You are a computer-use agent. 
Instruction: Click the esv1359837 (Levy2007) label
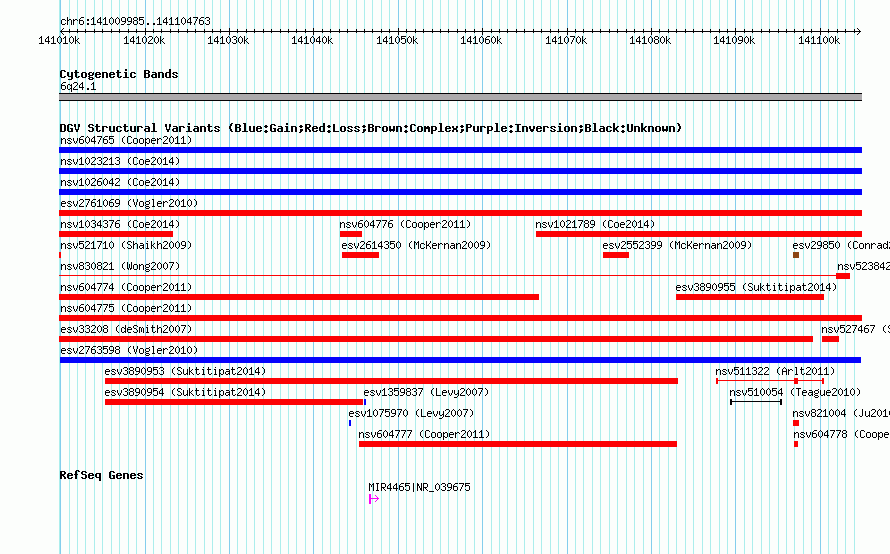(426, 392)
